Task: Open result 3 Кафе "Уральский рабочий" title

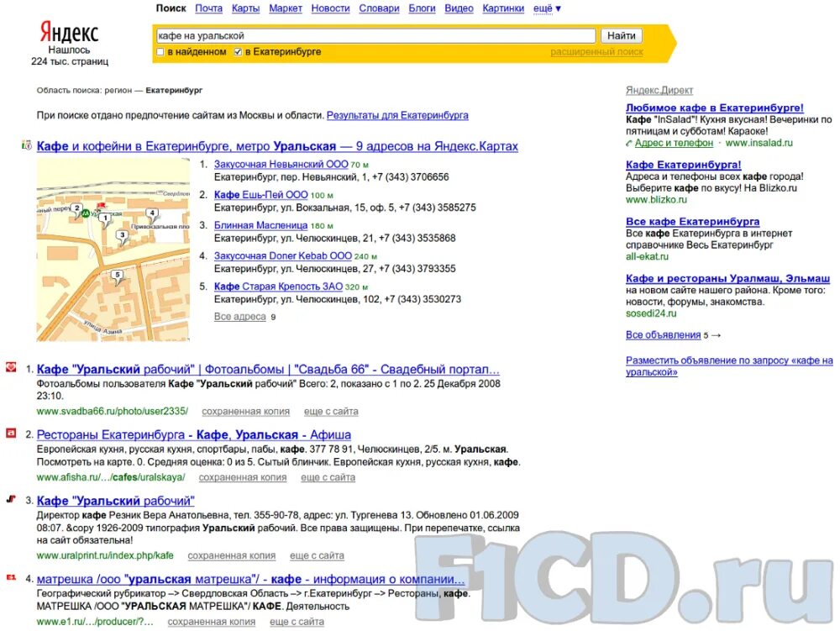Action: click(115, 502)
